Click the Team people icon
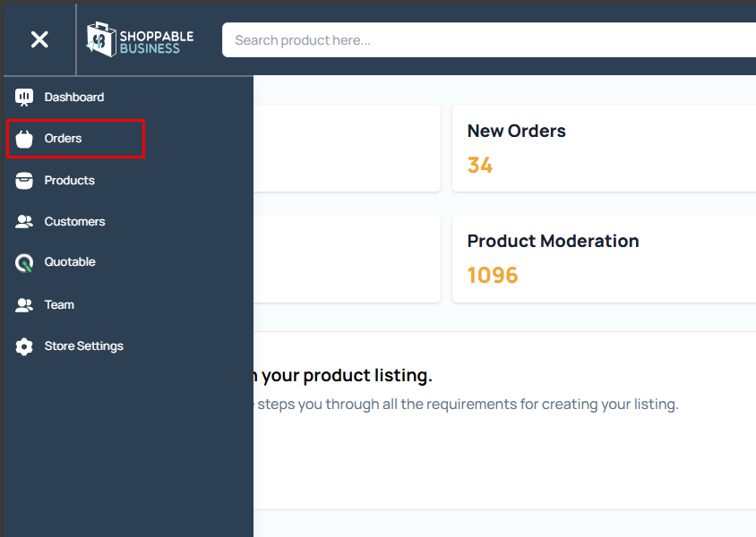Image resolution: width=756 pixels, height=537 pixels. [24, 305]
